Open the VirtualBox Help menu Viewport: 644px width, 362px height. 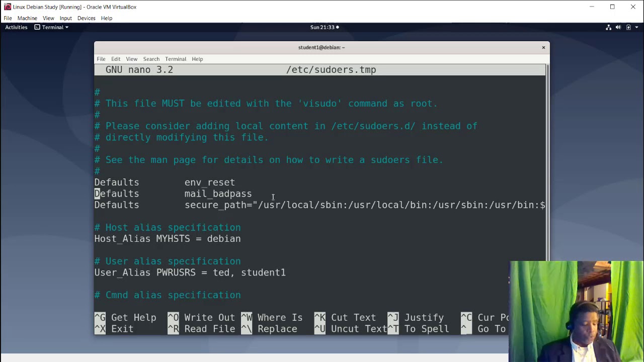tap(106, 18)
